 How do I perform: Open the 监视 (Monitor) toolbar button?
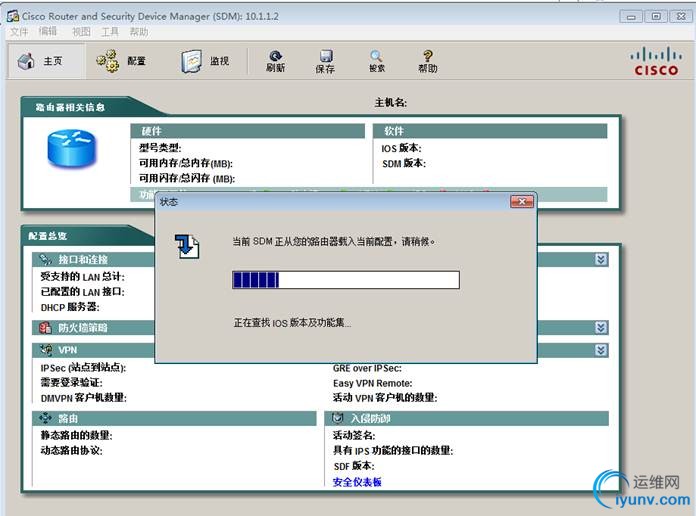pos(205,61)
